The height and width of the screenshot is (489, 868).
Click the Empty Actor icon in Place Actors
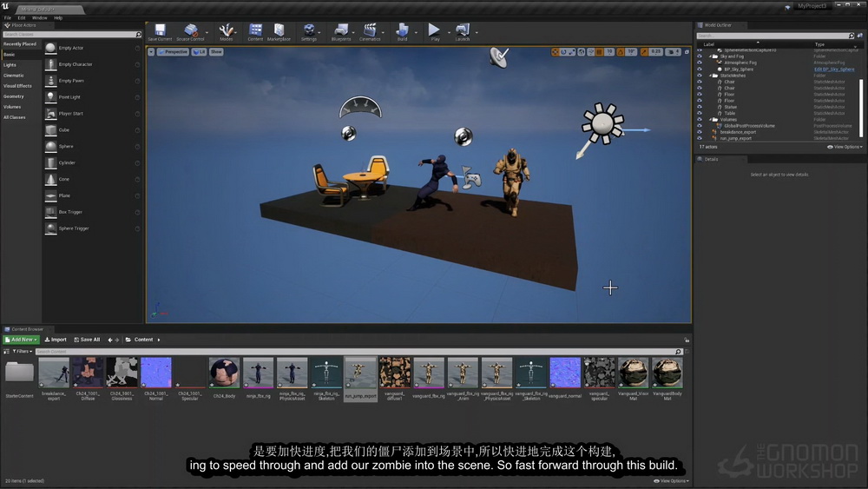coord(50,48)
